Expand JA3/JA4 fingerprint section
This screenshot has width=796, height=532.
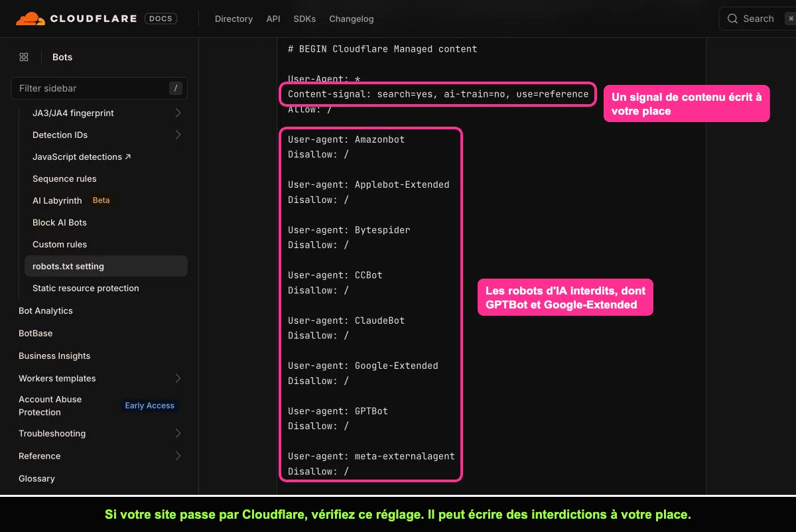coord(178,113)
